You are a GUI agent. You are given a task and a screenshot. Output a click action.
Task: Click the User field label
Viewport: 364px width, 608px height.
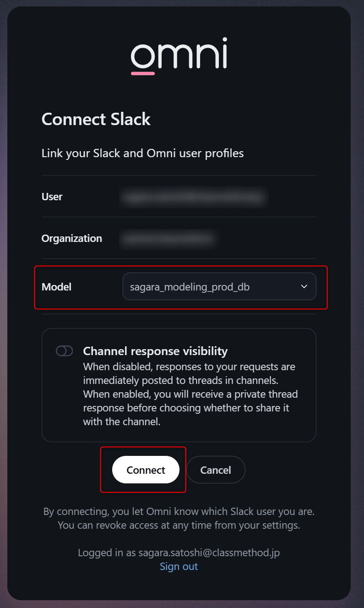pos(52,197)
